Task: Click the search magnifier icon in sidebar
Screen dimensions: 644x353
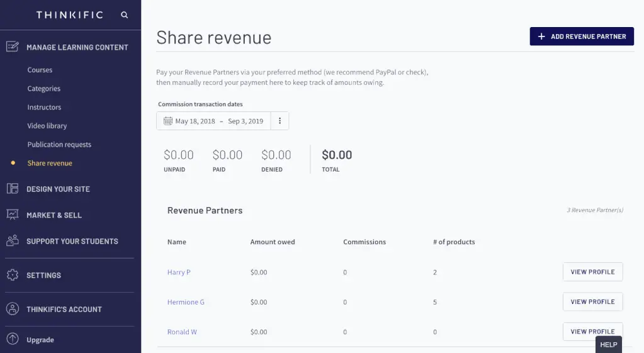Action: pyautogui.click(x=124, y=15)
